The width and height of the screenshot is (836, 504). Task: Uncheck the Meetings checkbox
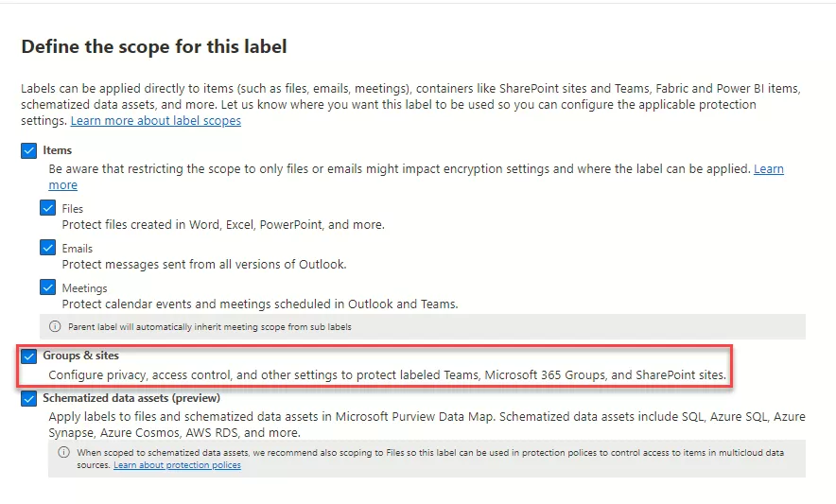click(48, 287)
